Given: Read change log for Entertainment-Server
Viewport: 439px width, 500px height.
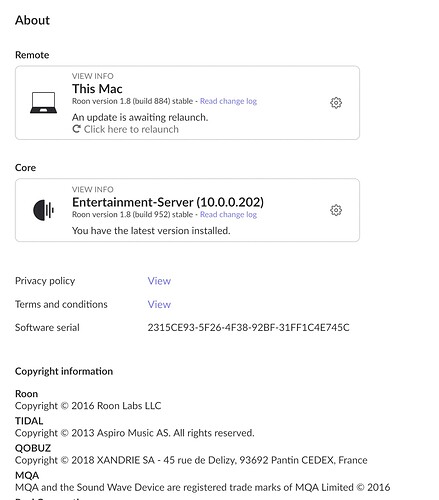Looking at the screenshot, I should pyautogui.click(x=228, y=214).
